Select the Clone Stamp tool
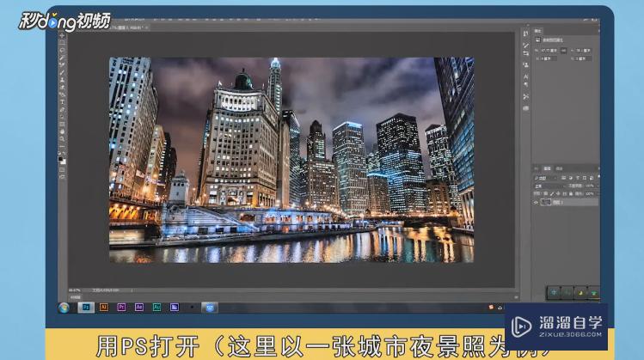644x360 pixels. pyautogui.click(x=62, y=80)
